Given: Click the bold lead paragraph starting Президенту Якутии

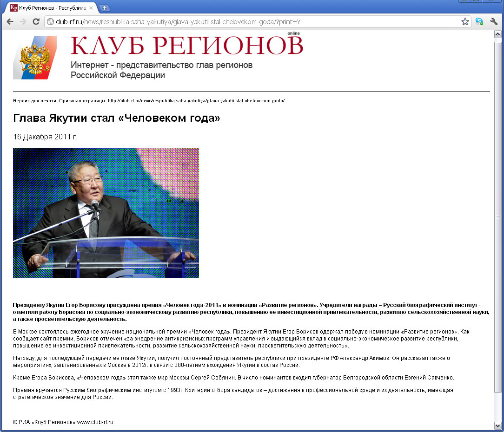Looking at the screenshot, I should click(251, 312).
